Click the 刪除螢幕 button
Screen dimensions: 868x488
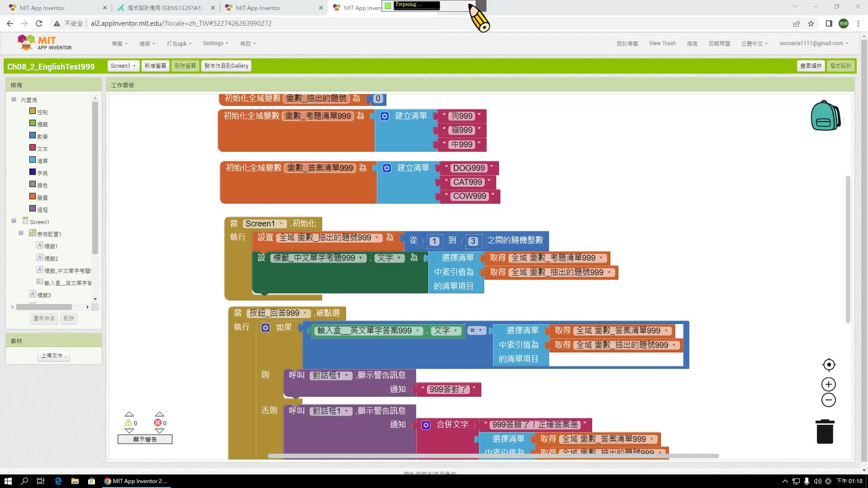(185, 66)
